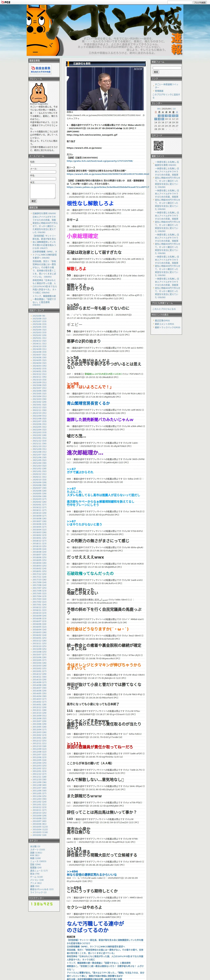This screenshot has height=980, width=210.
Task: Select calendar day 6
Action: pos(177,116)
